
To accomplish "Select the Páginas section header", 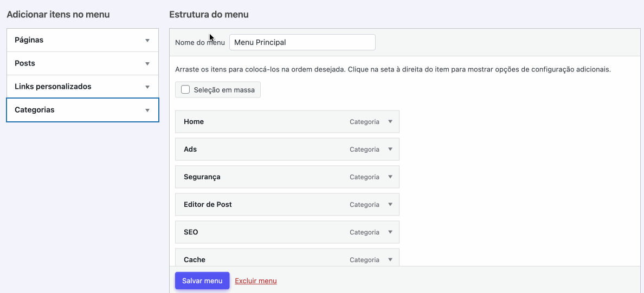I will (82, 40).
